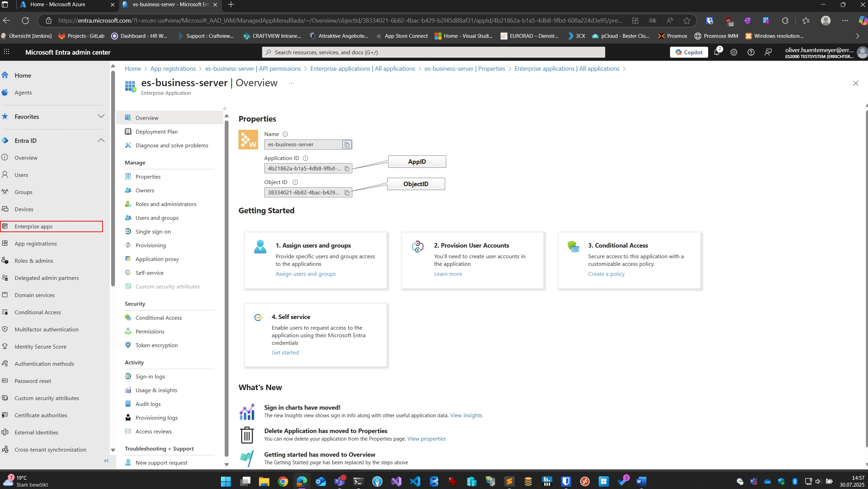
Task: Open a new browser tab
Action: point(231,5)
